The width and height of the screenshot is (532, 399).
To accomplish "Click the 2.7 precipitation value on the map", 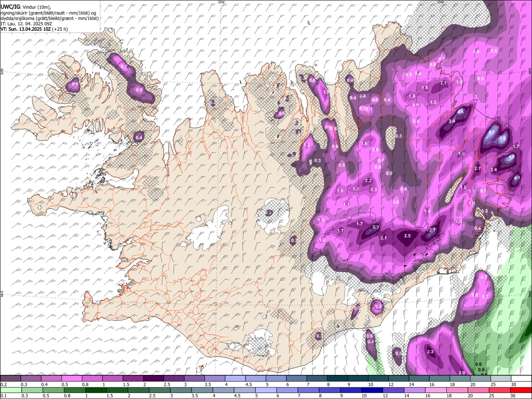I will point(477,168).
